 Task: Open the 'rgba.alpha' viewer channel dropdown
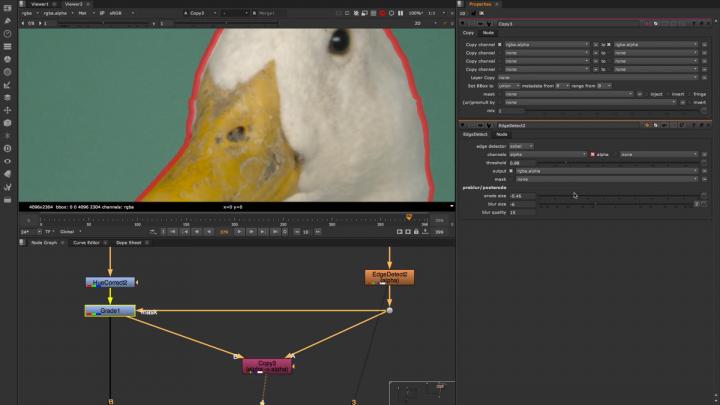click(x=59, y=13)
